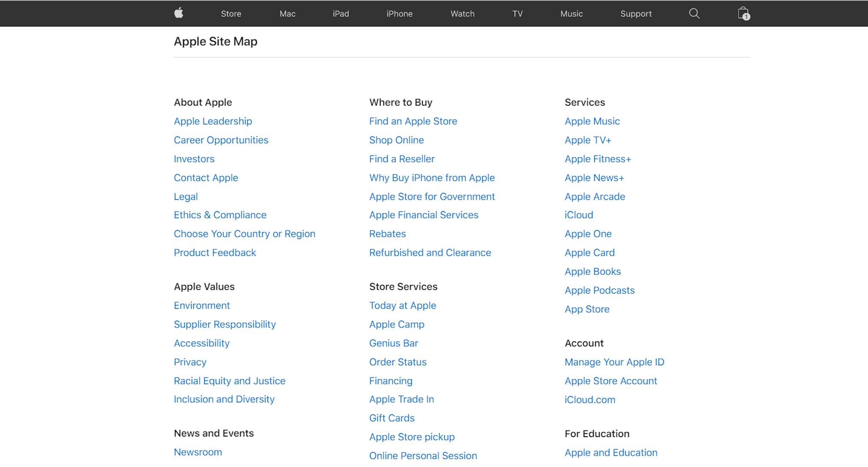Open Apple Financial Services link
Viewport: 868px width, 467px height.
click(x=424, y=215)
